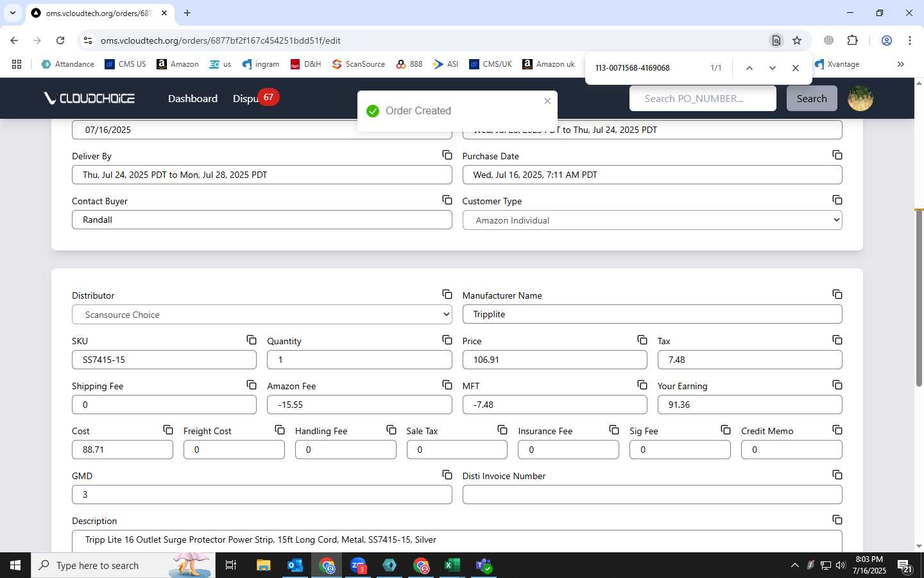Click the Search button
Viewport: 924px width, 578px height.
(x=812, y=98)
